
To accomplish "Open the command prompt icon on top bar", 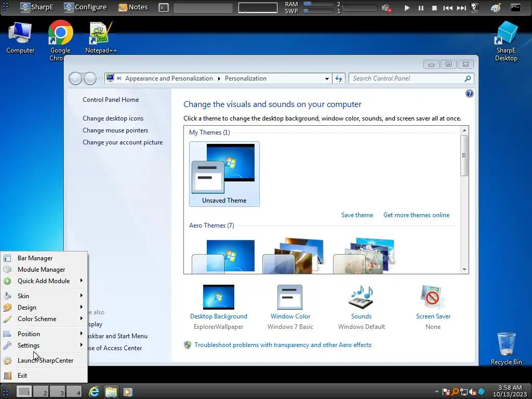I will 164,7.
